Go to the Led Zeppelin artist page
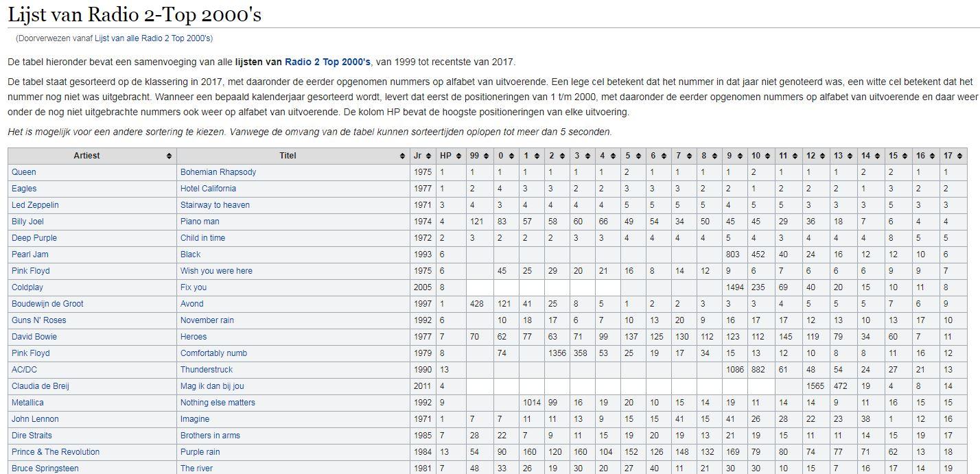Screen dimensions: 980x474 35,205
